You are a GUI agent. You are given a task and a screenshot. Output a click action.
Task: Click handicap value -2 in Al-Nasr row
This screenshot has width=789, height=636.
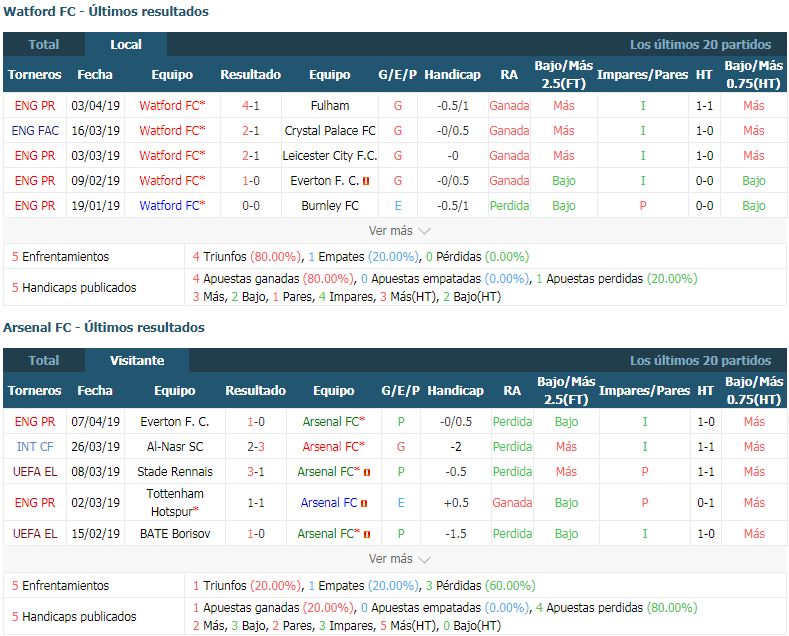point(455,447)
